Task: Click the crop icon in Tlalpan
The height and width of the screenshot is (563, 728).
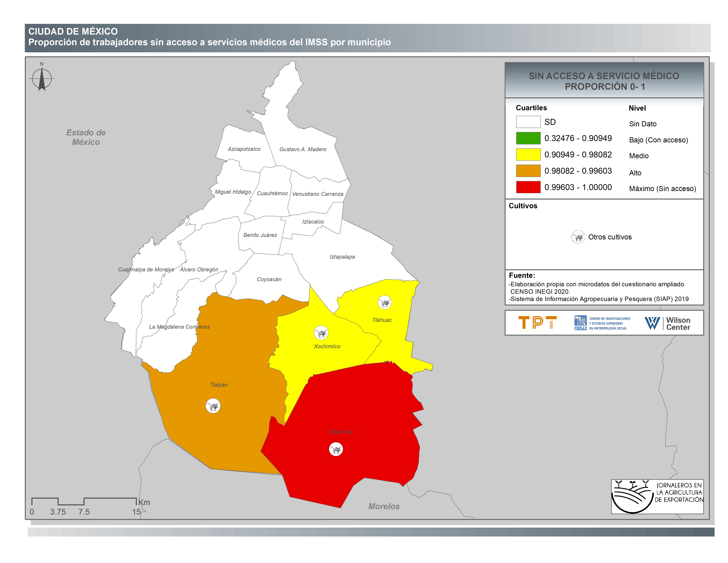Action: (x=213, y=406)
